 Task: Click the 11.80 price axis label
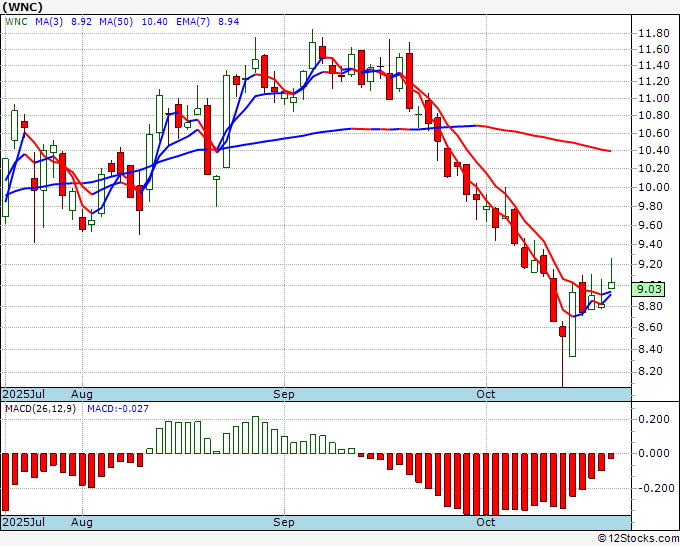654,33
